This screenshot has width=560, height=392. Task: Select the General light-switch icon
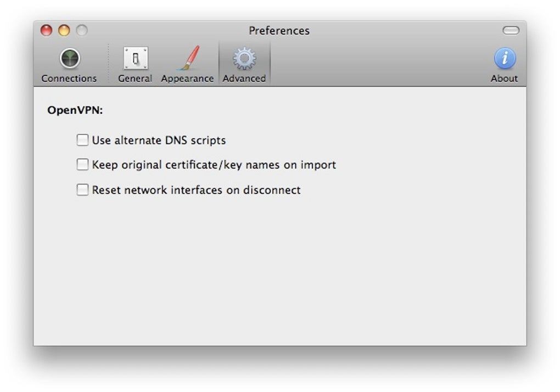tap(135, 58)
